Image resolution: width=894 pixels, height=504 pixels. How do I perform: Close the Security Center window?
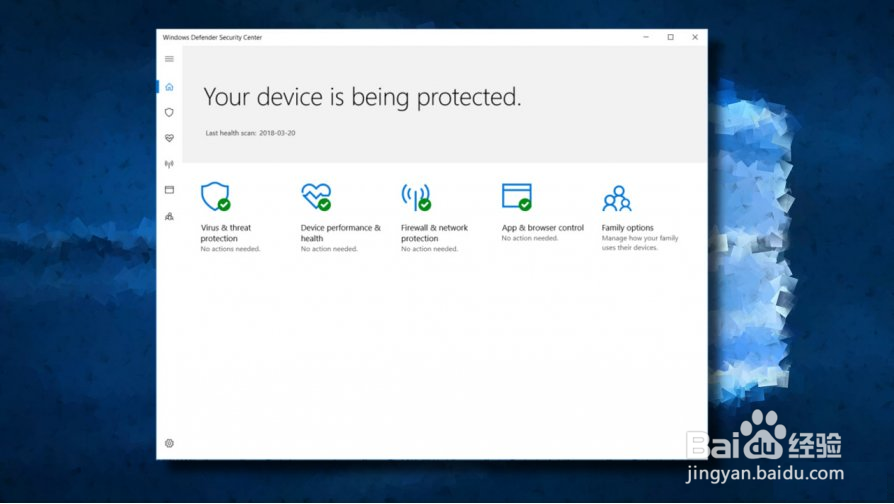695,37
